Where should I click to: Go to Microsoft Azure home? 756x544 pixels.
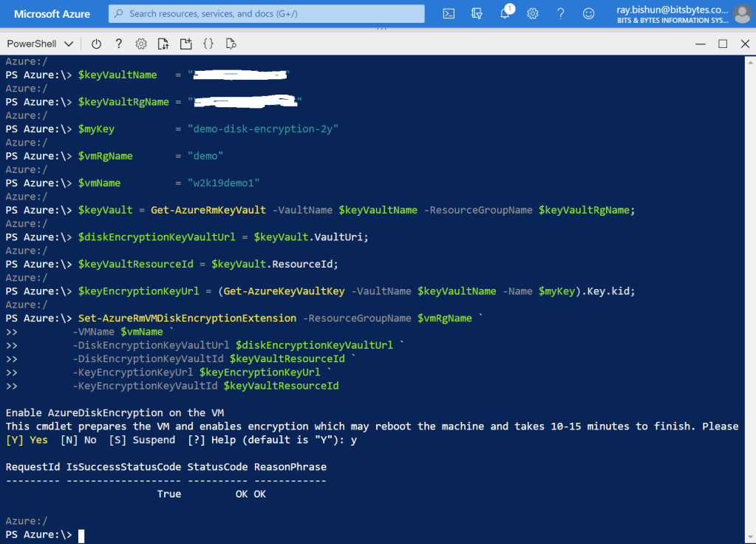point(52,13)
